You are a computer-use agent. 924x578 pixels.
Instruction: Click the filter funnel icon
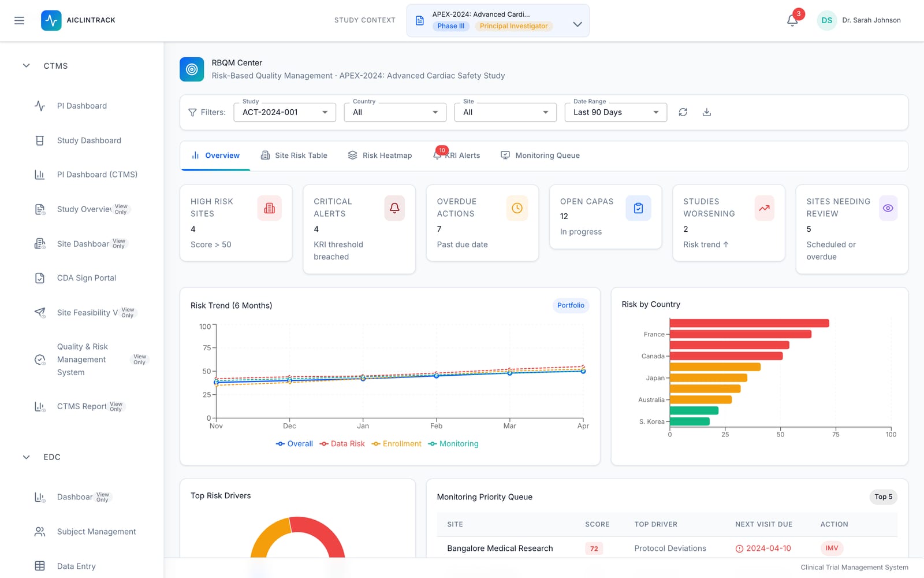(192, 112)
